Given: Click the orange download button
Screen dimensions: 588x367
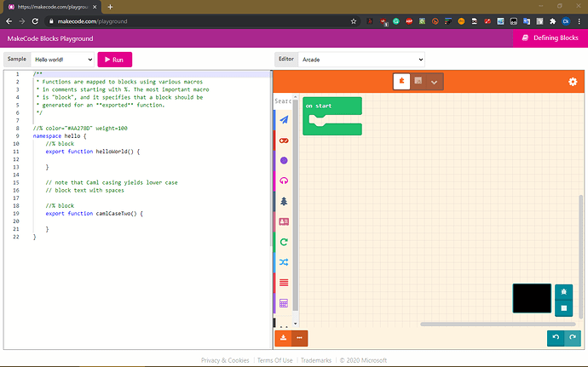Looking at the screenshot, I should tap(283, 338).
